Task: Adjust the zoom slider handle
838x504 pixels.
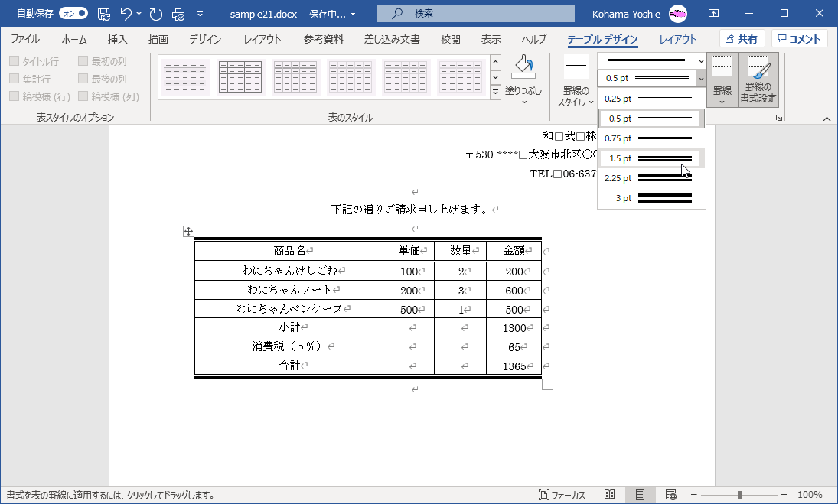Action: point(739,495)
